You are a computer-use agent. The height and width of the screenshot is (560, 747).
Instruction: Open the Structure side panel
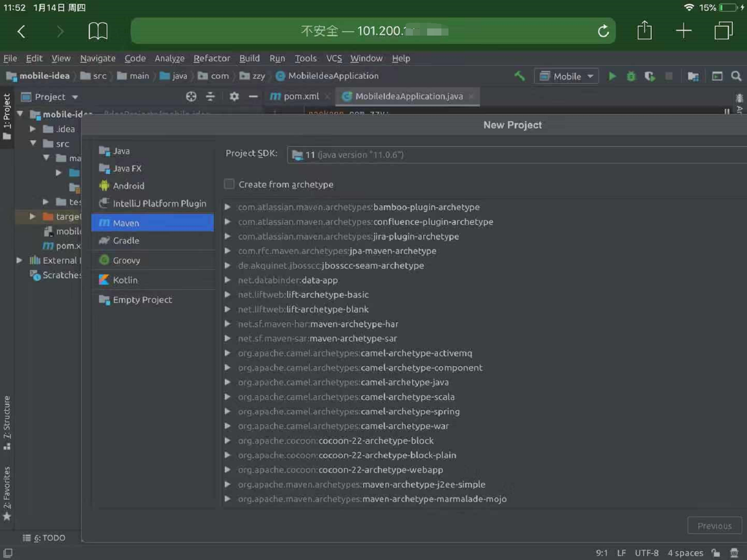7,422
